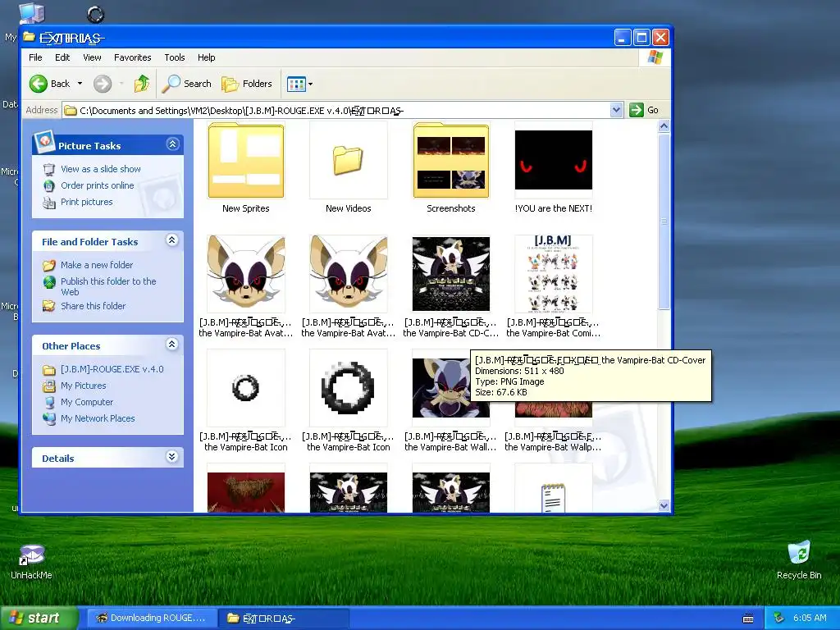Select the Screenshots folder
The image size is (840, 630).
pyautogui.click(x=451, y=161)
